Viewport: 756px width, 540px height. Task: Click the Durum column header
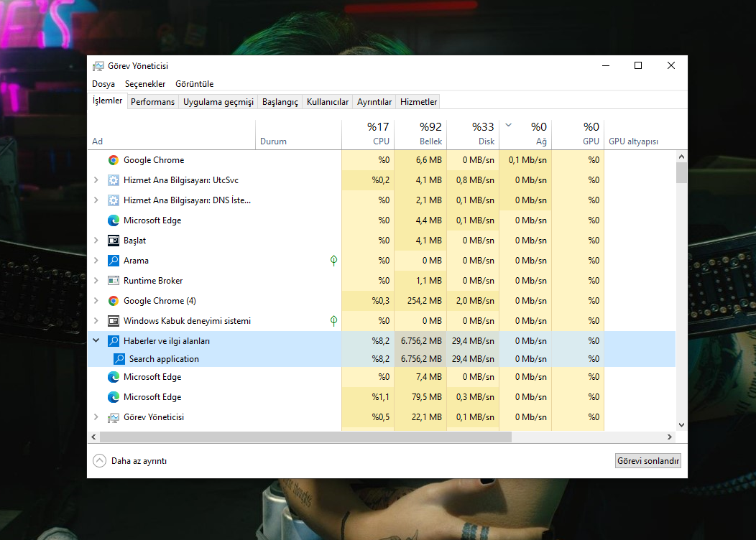tap(298, 134)
